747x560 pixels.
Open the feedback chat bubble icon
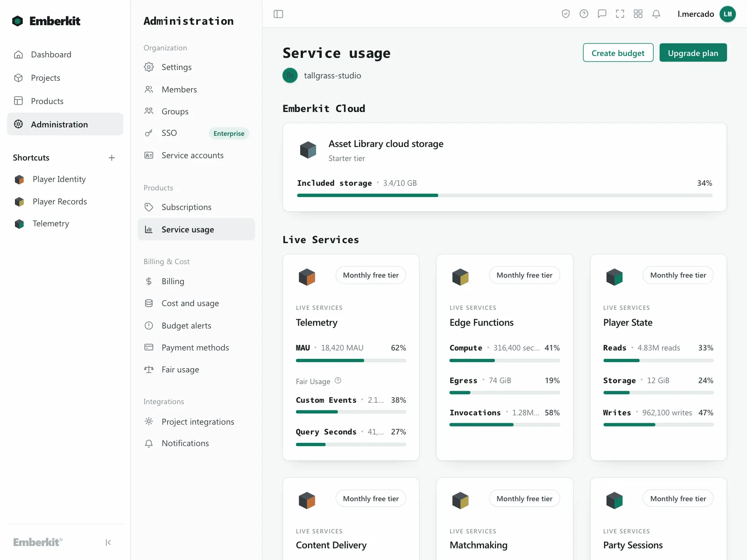(602, 14)
